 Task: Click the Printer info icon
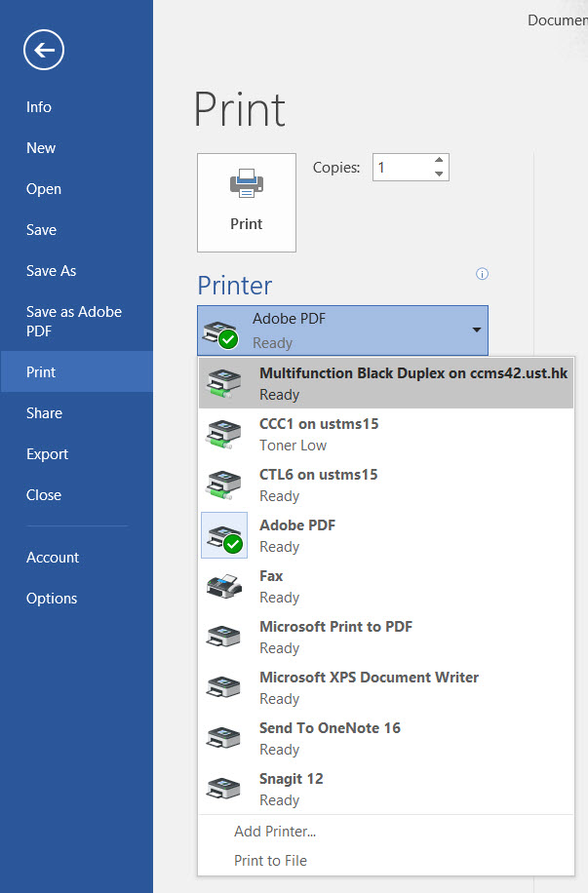(x=482, y=274)
